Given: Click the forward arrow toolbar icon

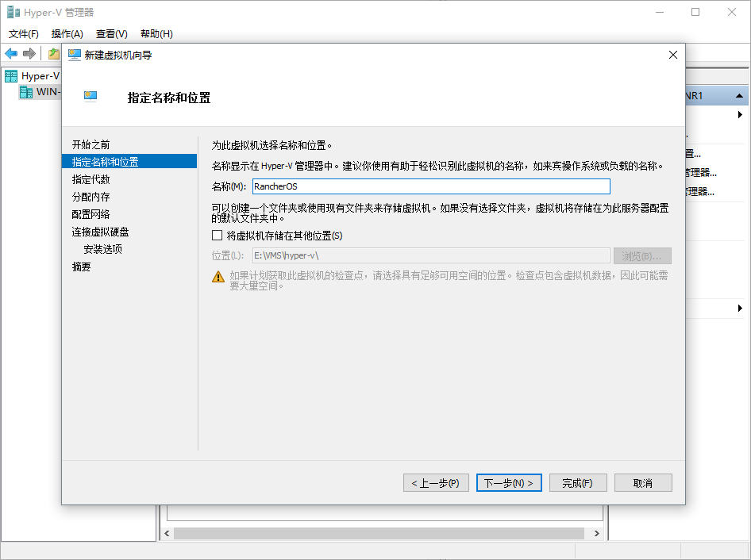Looking at the screenshot, I should point(29,54).
